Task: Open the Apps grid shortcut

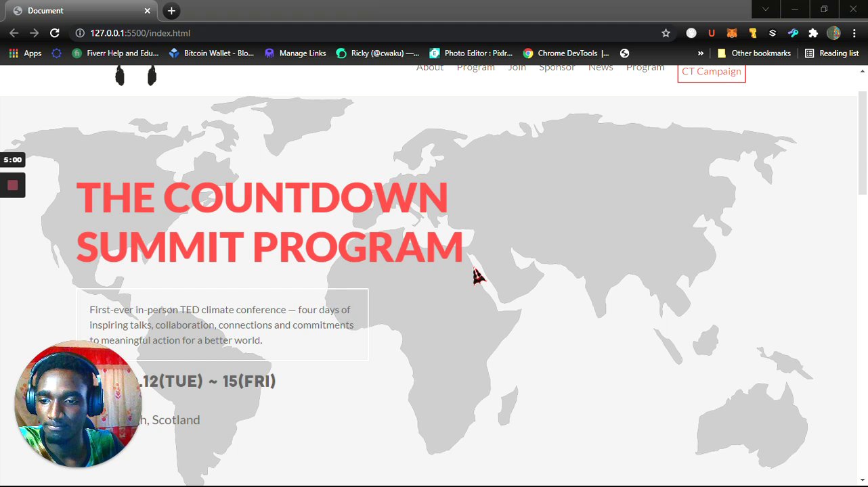Action: 25,53
